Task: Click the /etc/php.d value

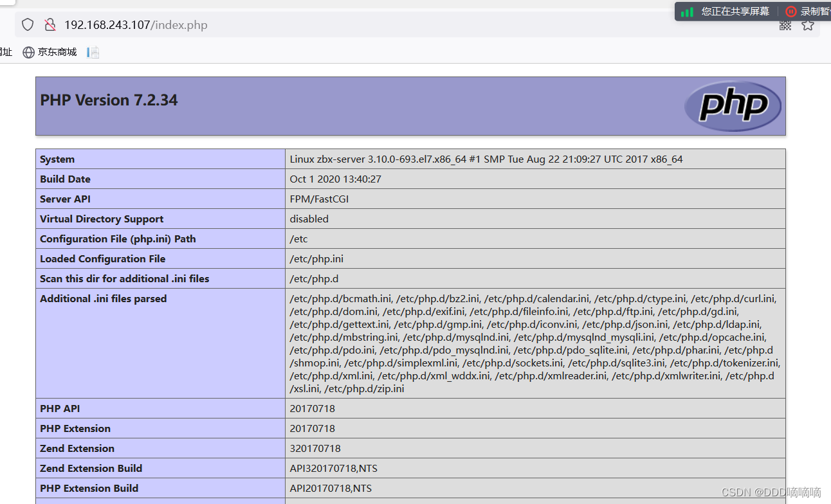Action: click(x=314, y=279)
